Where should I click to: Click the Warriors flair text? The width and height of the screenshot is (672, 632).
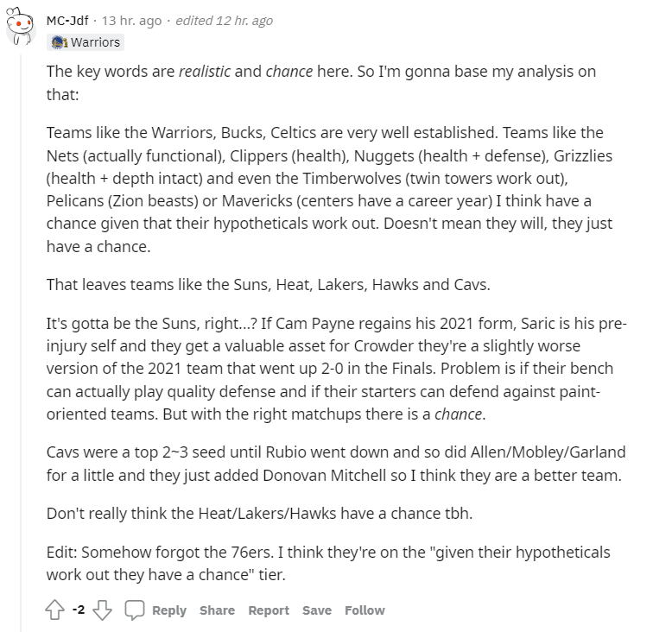94,41
